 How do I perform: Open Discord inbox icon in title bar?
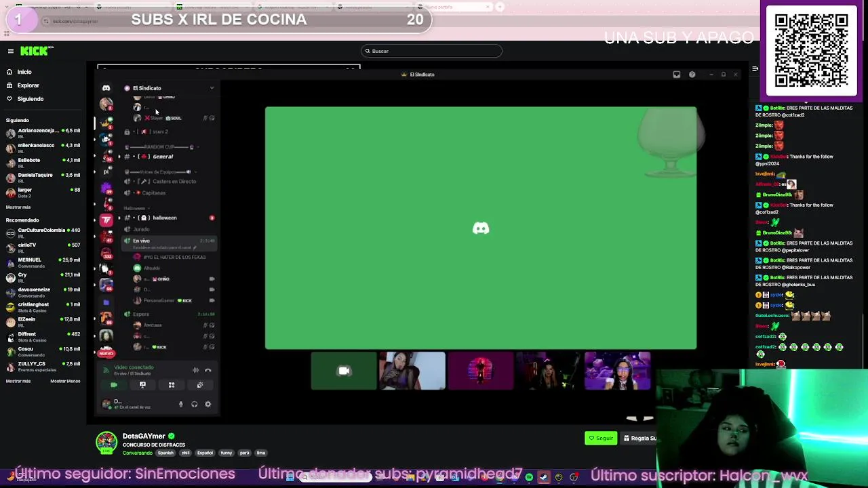pos(677,75)
